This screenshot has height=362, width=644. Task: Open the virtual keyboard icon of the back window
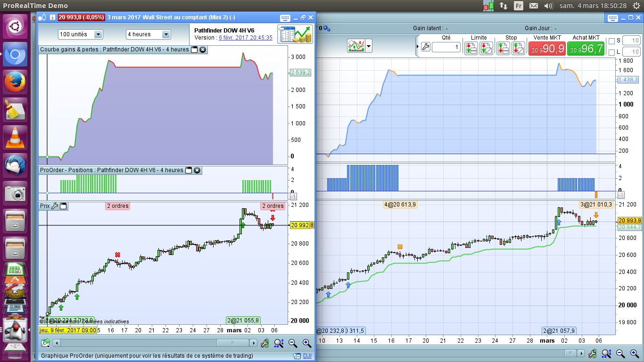click(x=612, y=18)
